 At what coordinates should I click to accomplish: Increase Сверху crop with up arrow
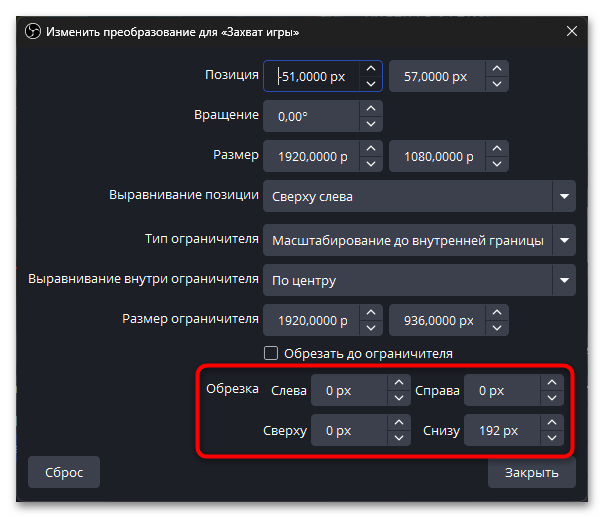[399, 422]
